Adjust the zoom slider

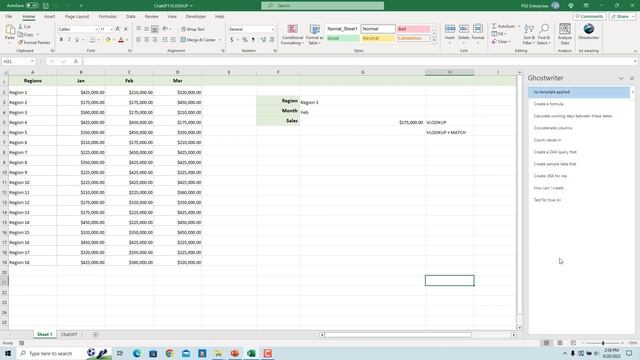603,343
